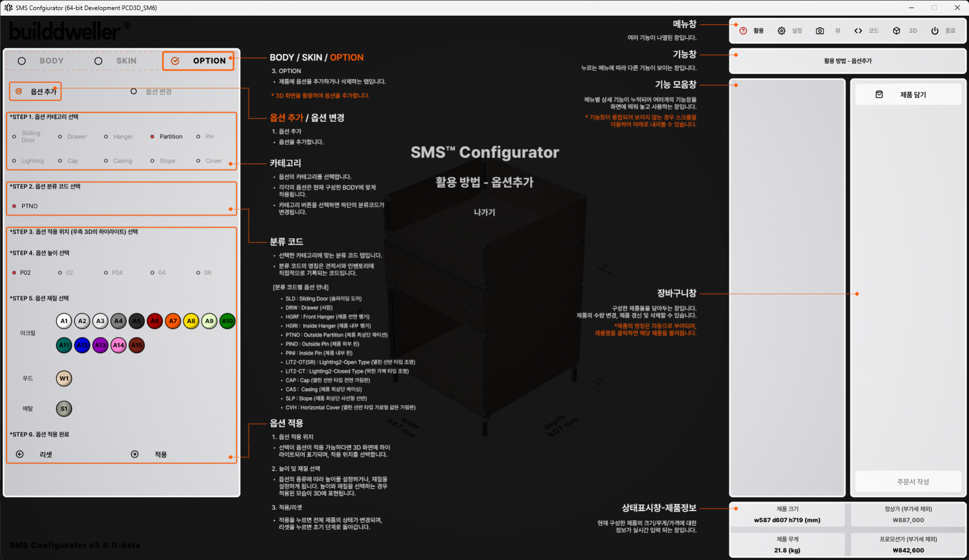Pick acrylic swatch A4

click(119, 321)
